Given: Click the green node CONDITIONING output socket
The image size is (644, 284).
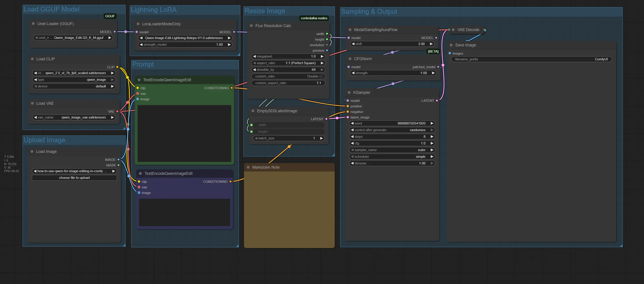Looking at the screenshot, I should (232, 88).
